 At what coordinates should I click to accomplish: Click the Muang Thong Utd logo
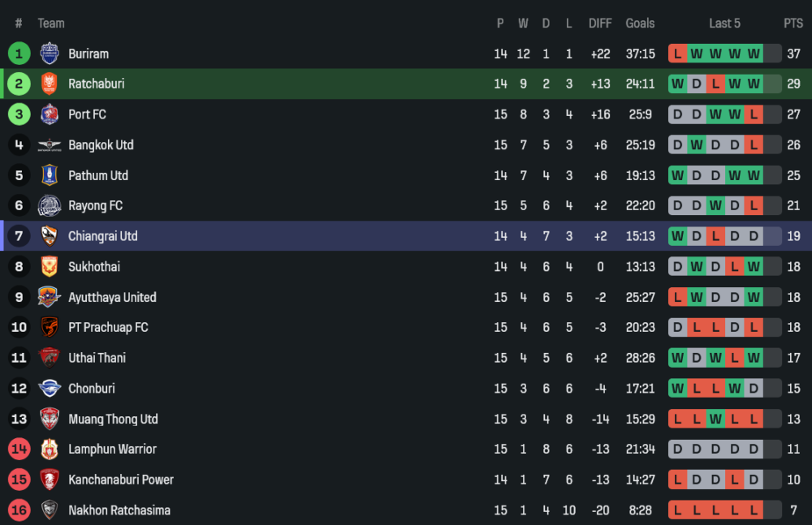(x=50, y=419)
